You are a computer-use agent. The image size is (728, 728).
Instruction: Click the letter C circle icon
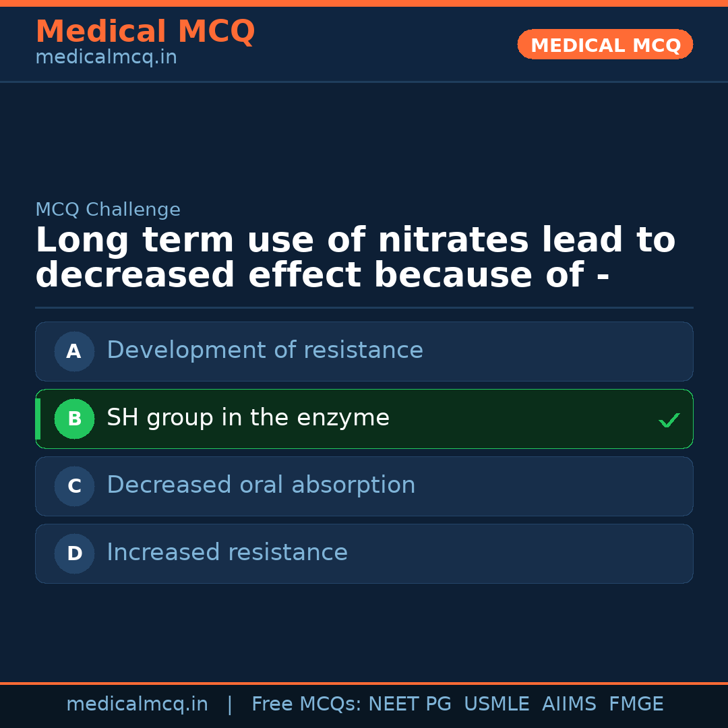pos(74,486)
